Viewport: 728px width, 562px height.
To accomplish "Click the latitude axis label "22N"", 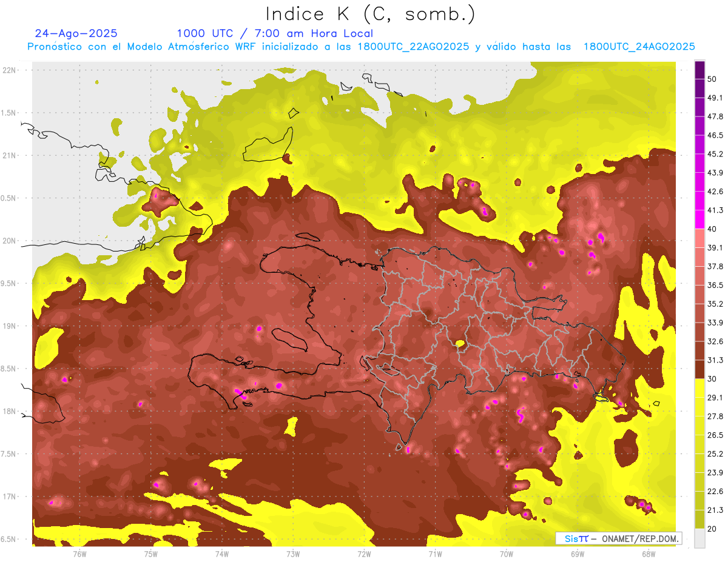I will (10, 70).
